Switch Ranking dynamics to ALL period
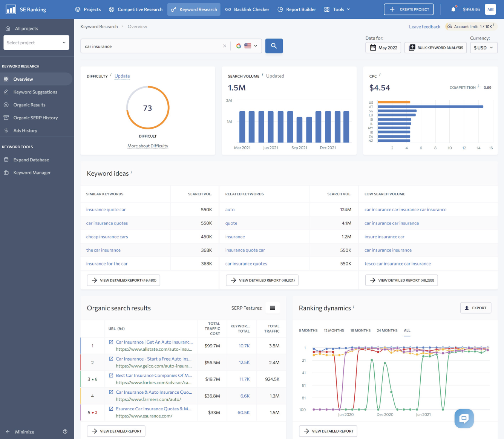This screenshot has width=504, height=439. coord(407,330)
